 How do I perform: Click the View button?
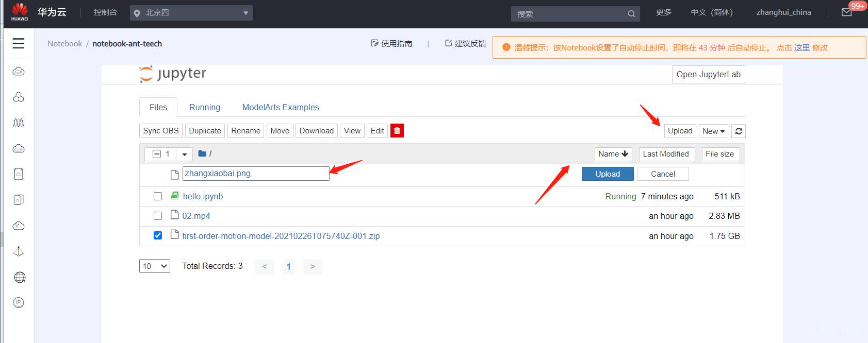pyautogui.click(x=352, y=131)
